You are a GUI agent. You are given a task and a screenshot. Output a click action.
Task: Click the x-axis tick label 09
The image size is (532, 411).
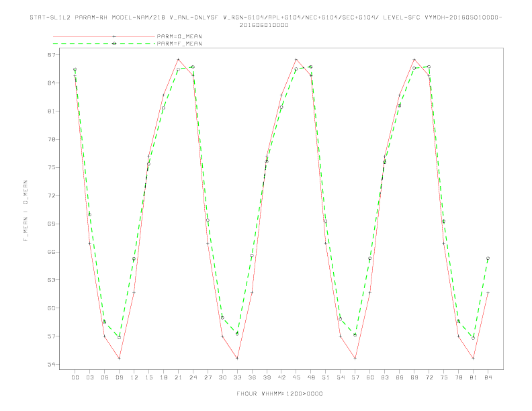(x=119, y=377)
